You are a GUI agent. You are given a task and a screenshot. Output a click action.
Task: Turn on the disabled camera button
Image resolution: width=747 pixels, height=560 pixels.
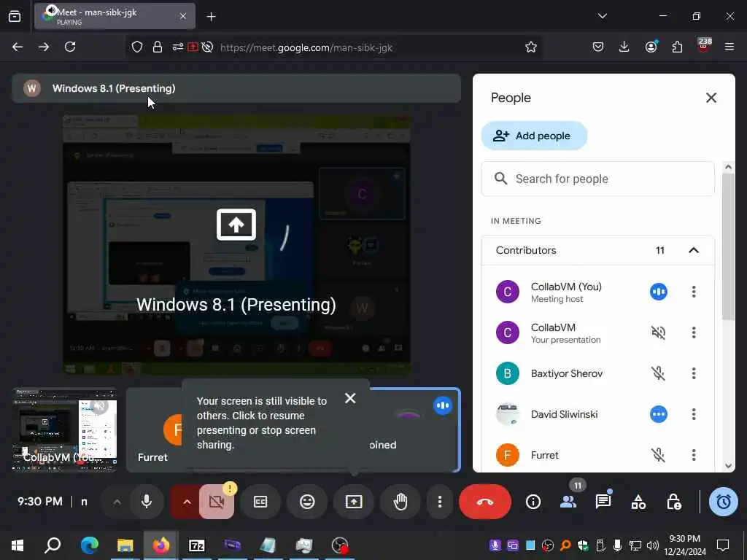click(x=217, y=502)
